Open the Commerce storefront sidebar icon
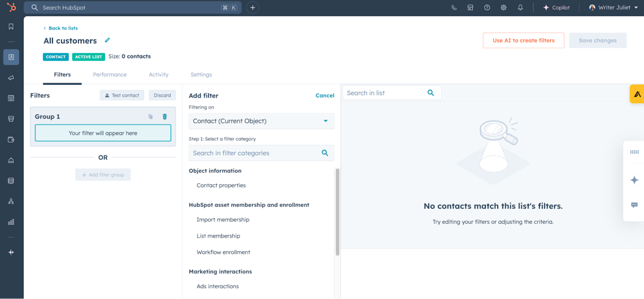Viewport: 644px width, 299px height. (x=11, y=119)
